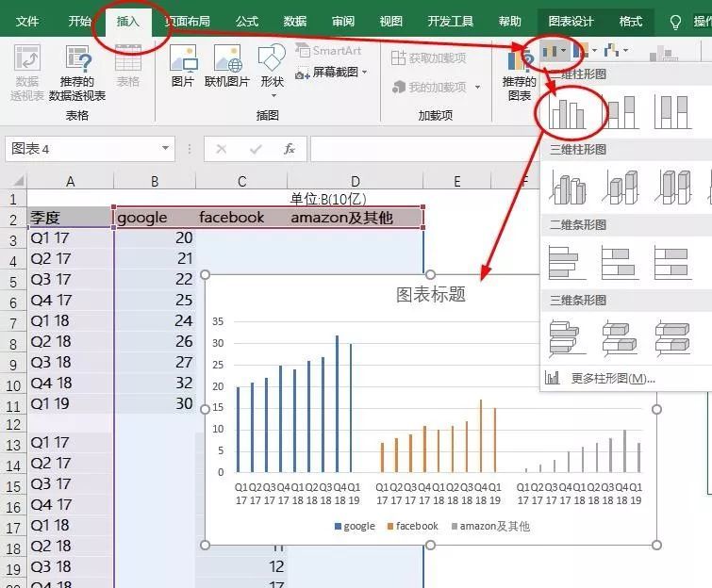This screenshot has height=588, width=712.
Task: Open the 格式 chart tab
Action: click(x=631, y=22)
